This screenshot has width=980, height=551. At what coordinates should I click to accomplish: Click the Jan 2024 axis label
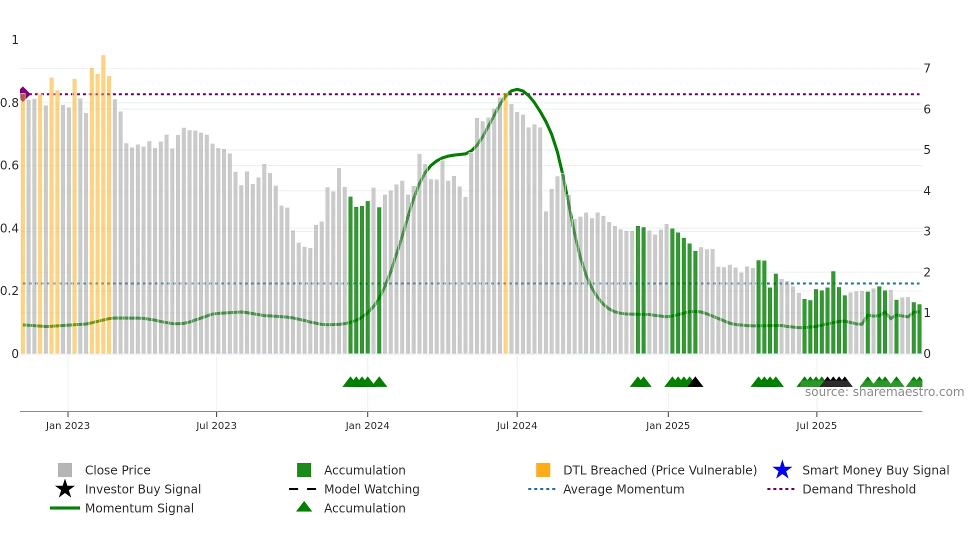[367, 425]
